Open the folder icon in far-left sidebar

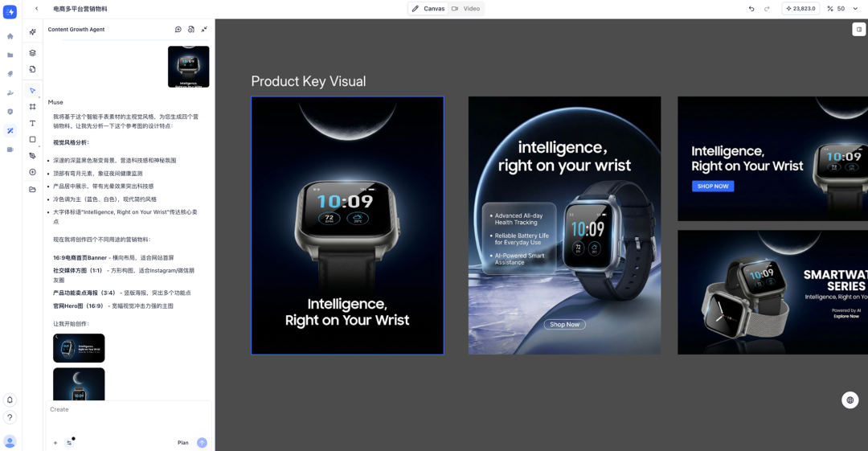pyautogui.click(x=10, y=55)
